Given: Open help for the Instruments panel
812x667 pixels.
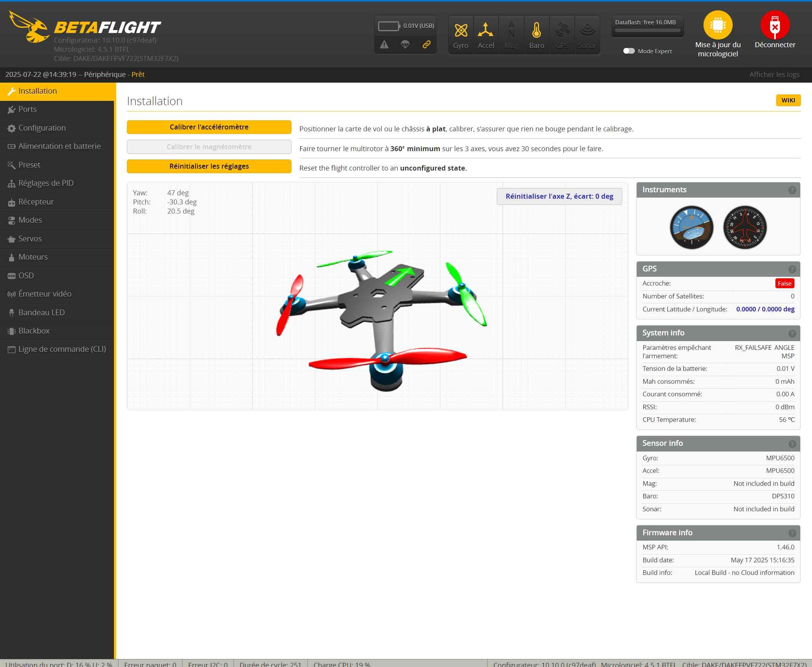Looking at the screenshot, I should (x=792, y=190).
